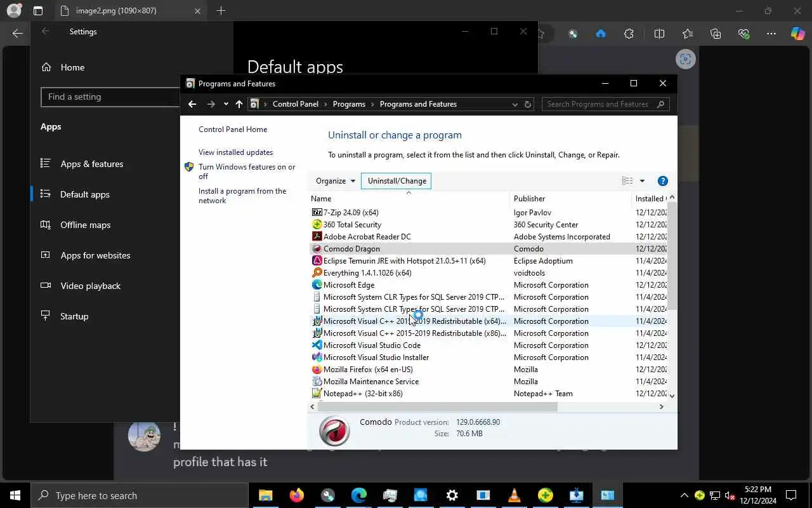Viewport: 812px width, 508px height.
Task: Sort list by Name column header
Action: 409,199
